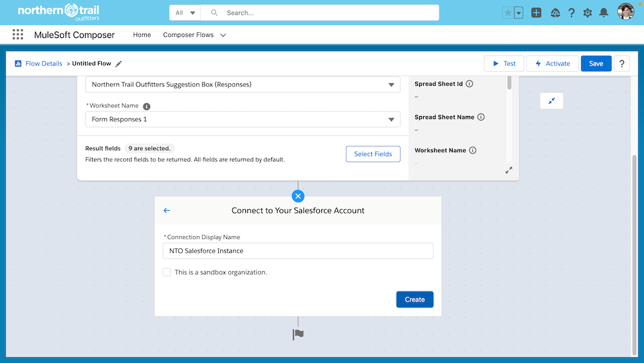Viewport: 644px width, 363px height.
Task: Click the Test button
Action: point(504,63)
